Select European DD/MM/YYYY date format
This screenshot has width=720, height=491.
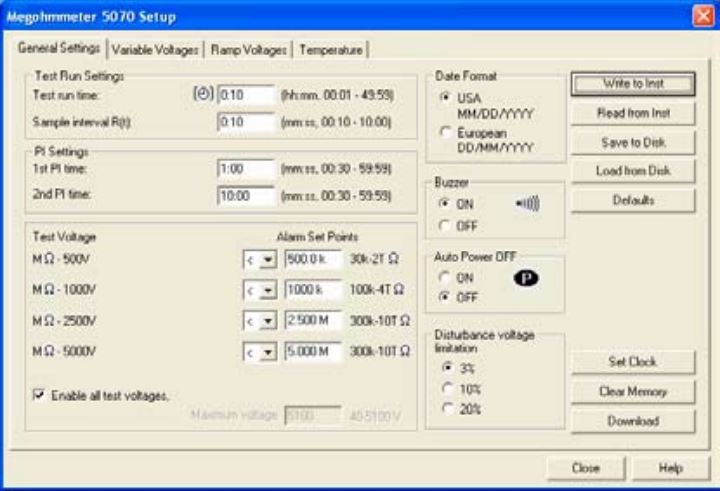444,132
